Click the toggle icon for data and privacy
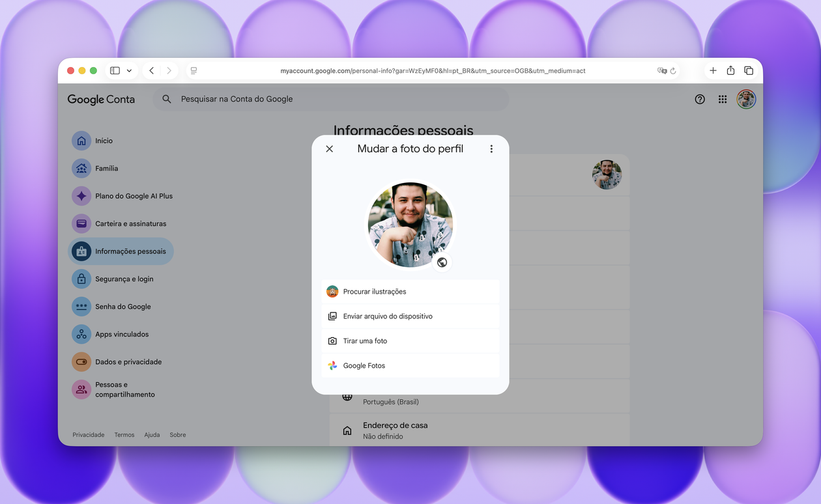821x504 pixels. (x=81, y=362)
